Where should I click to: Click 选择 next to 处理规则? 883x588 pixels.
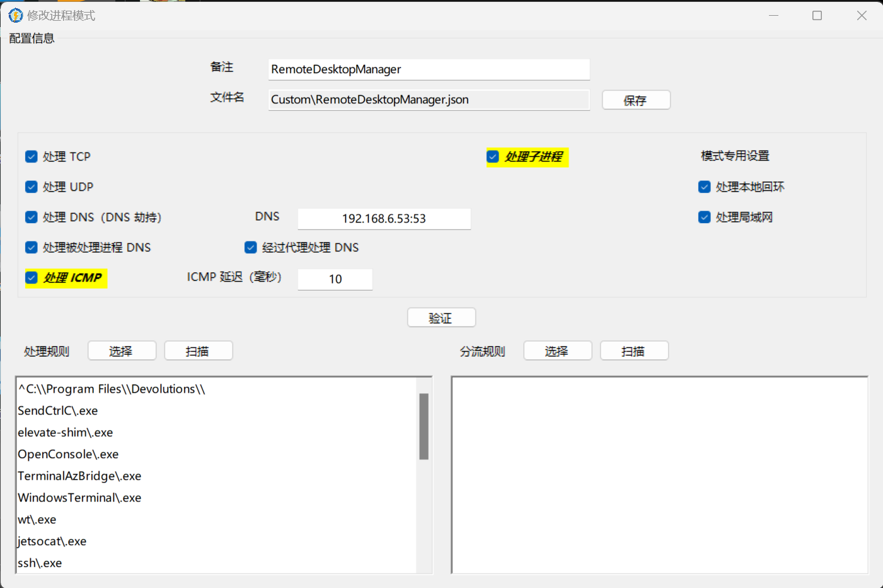(122, 351)
